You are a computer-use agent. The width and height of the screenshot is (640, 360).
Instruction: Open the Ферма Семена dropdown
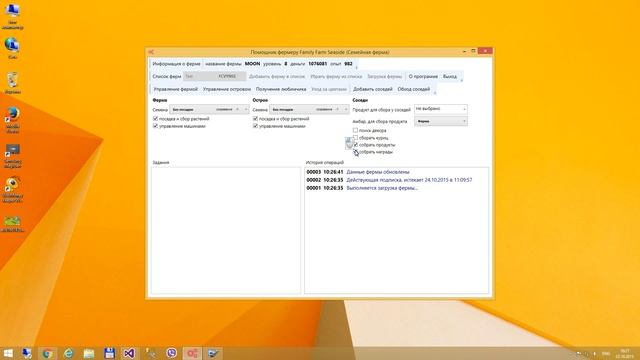tap(209, 109)
